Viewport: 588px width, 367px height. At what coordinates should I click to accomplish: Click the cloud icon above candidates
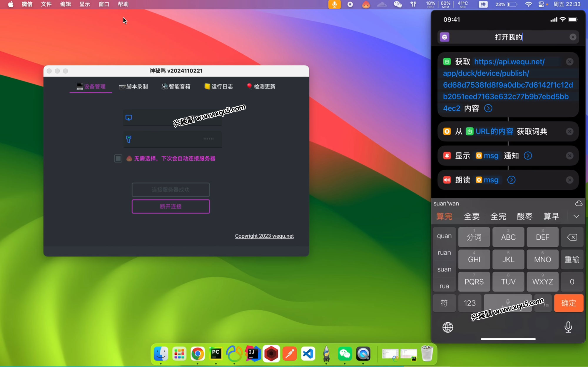579,203
